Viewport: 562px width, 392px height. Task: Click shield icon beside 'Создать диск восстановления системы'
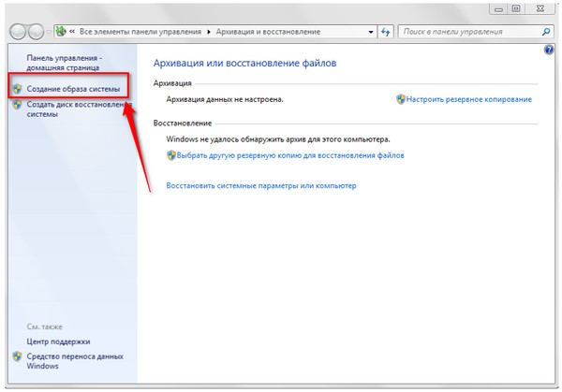coord(17,105)
